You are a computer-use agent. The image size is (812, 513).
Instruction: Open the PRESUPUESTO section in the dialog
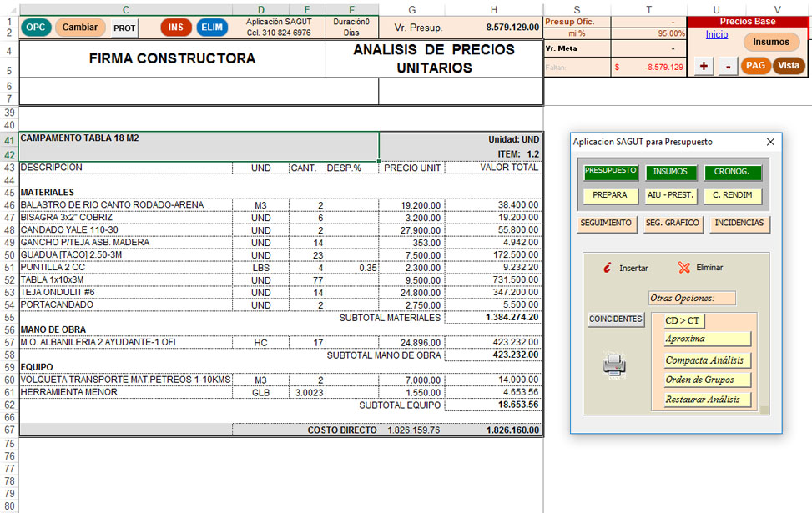coord(610,172)
